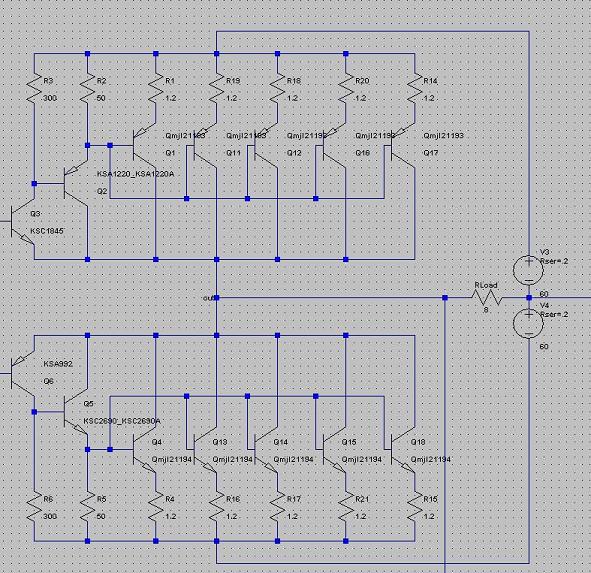Select resistor R21 symbol
591x573 pixels.
[346, 507]
